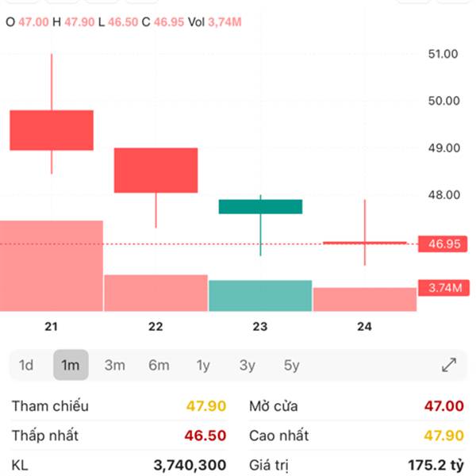Expand chart to fullscreen view
This screenshot has width=476, height=476.
pos(449,366)
